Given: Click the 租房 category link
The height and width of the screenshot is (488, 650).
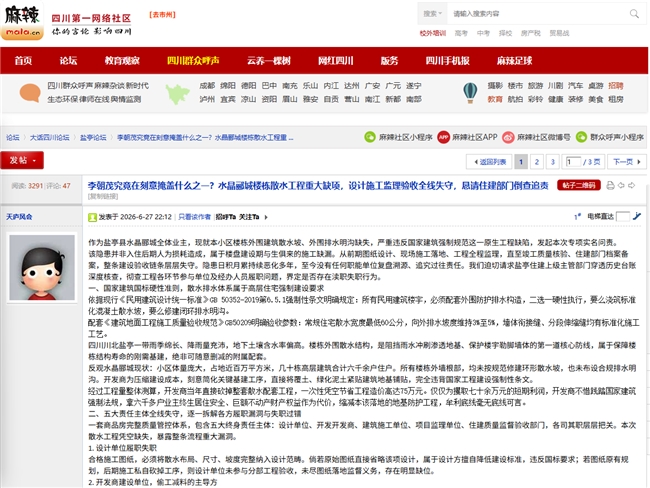Looking at the screenshot, I should coord(616,100).
